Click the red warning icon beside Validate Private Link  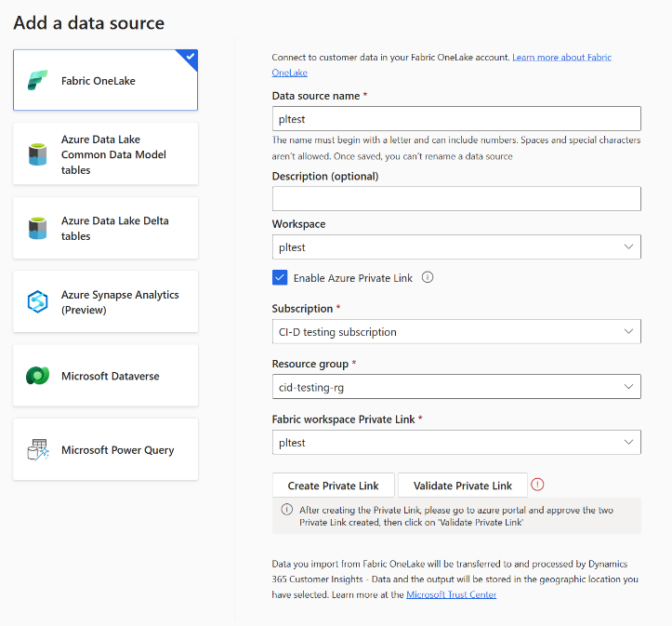point(537,485)
